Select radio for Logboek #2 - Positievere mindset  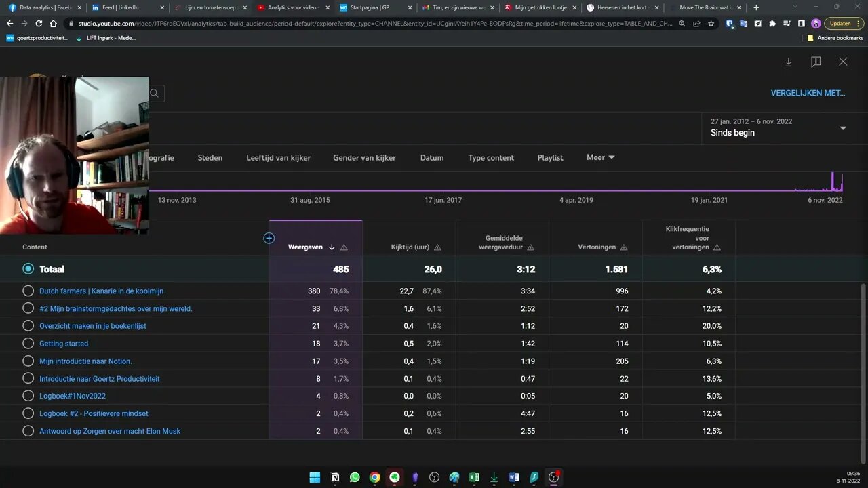coord(28,413)
